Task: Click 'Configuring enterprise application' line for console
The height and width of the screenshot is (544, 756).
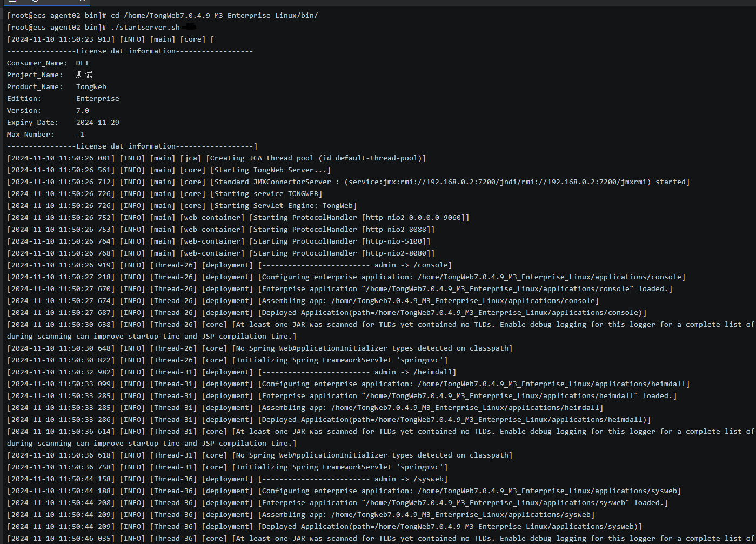Action: [x=472, y=277]
